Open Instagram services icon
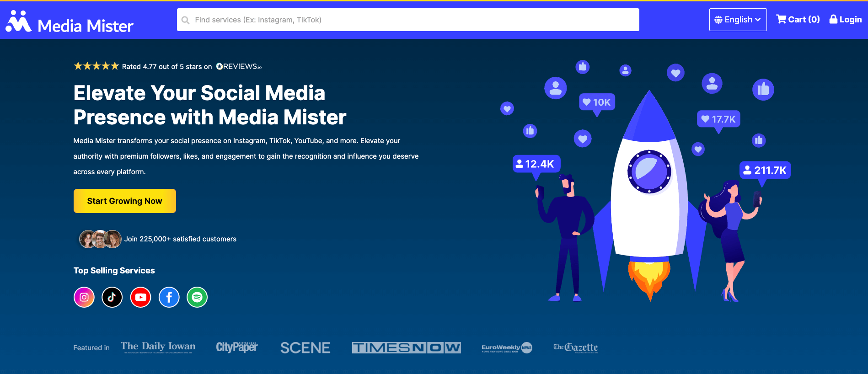This screenshot has width=868, height=374. click(x=84, y=297)
